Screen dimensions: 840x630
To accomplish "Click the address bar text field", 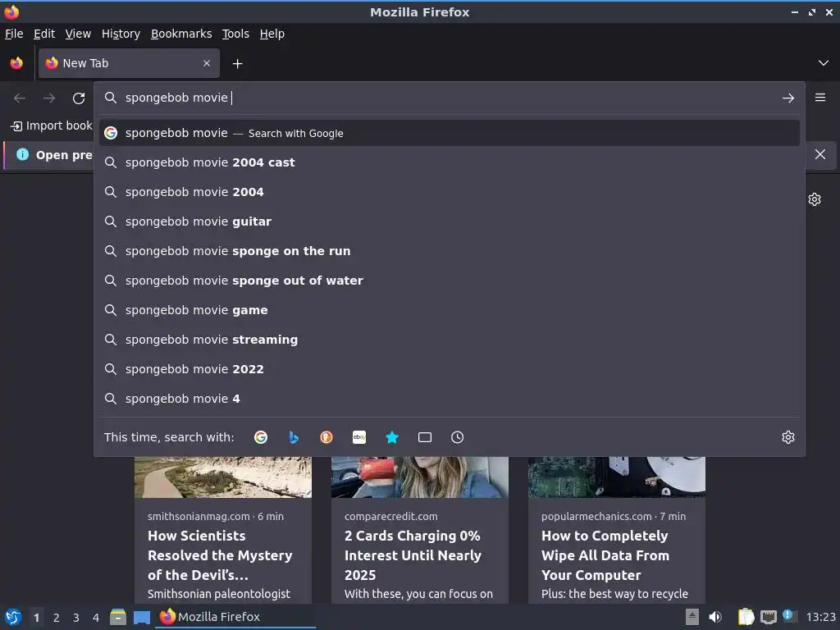I will tap(449, 98).
